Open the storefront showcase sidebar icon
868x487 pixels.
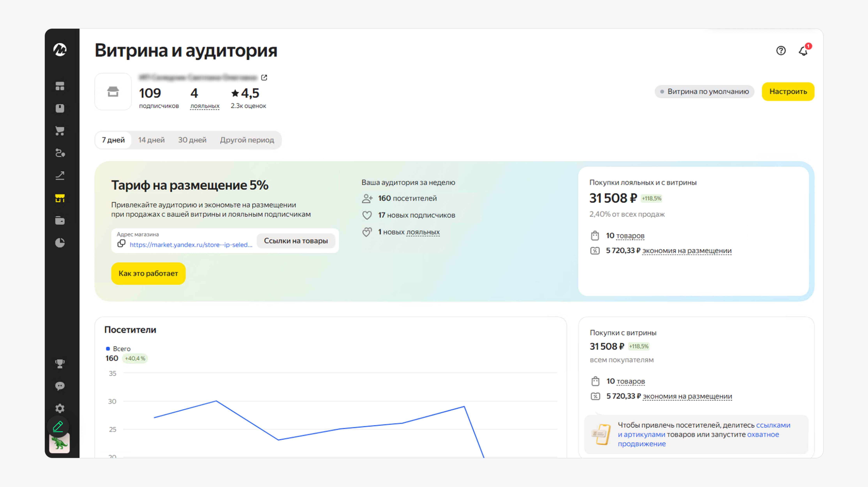coord(60,198)
